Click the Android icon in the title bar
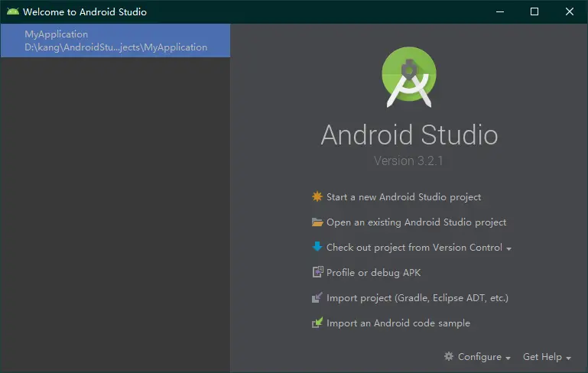 13,11
